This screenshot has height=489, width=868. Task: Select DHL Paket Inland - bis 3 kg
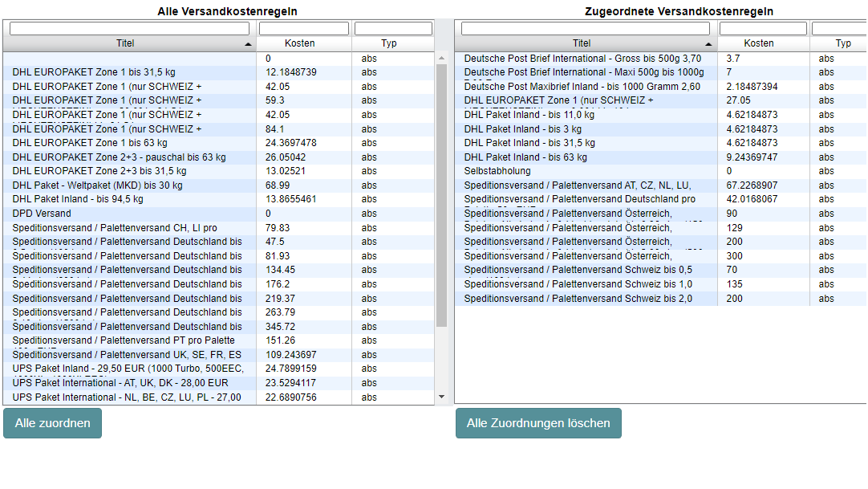tap(660, 129)
